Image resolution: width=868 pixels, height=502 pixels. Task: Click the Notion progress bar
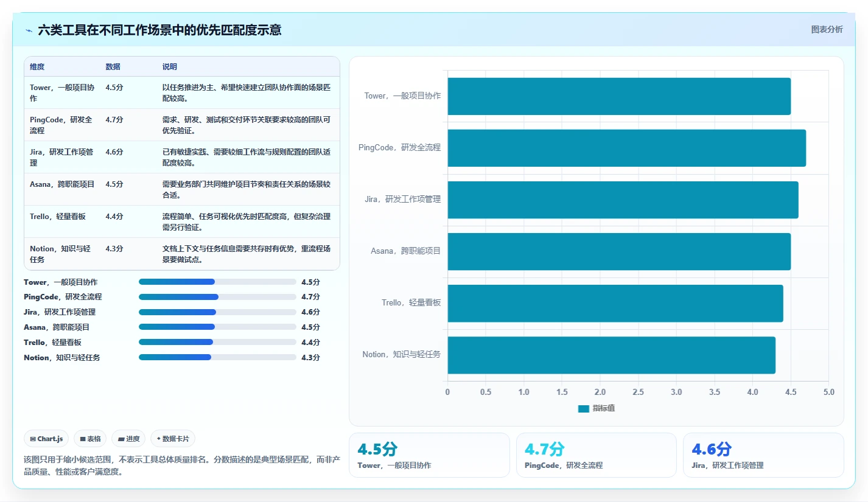[217, 358]
